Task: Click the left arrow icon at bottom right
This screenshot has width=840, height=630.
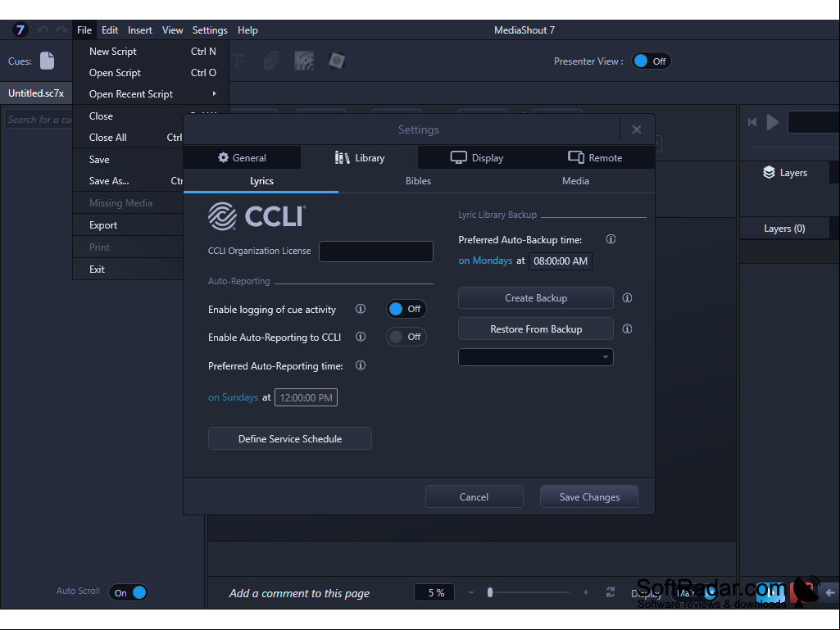Action: pos(830,592)
